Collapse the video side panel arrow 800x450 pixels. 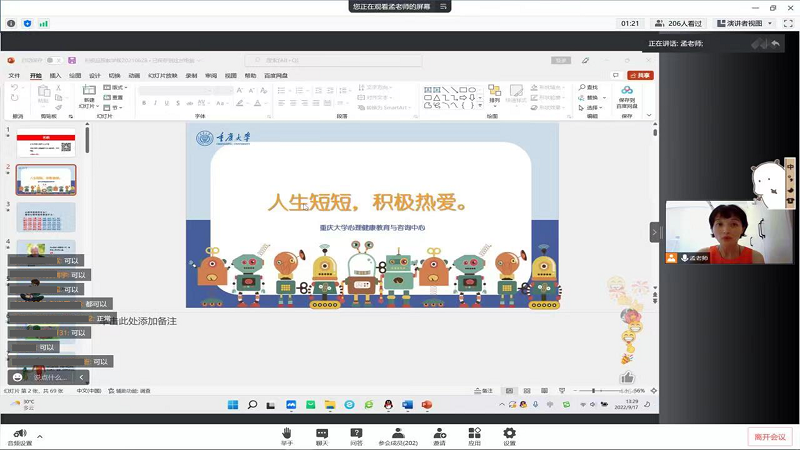[655, 233]
